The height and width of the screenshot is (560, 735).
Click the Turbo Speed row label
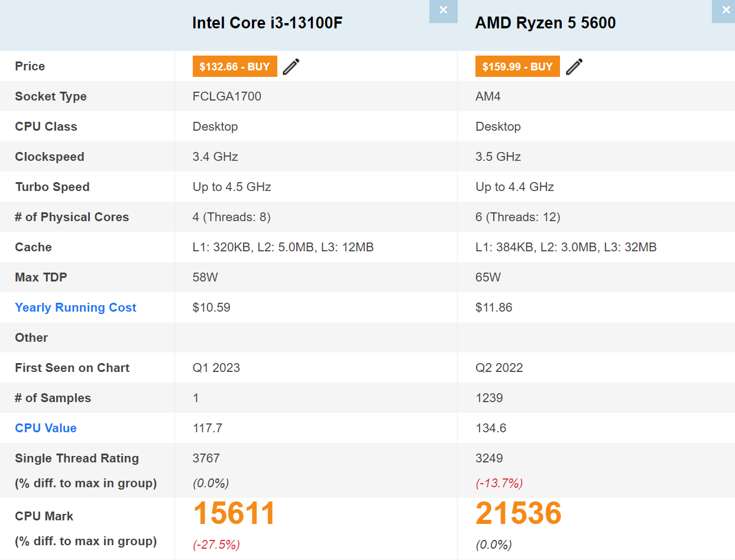(53, 187)
